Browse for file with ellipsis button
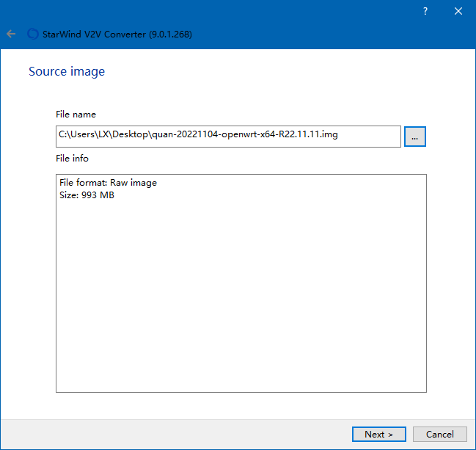Viewport: 476px width, 450px height. pyautogui.click(x=415, y=137)
